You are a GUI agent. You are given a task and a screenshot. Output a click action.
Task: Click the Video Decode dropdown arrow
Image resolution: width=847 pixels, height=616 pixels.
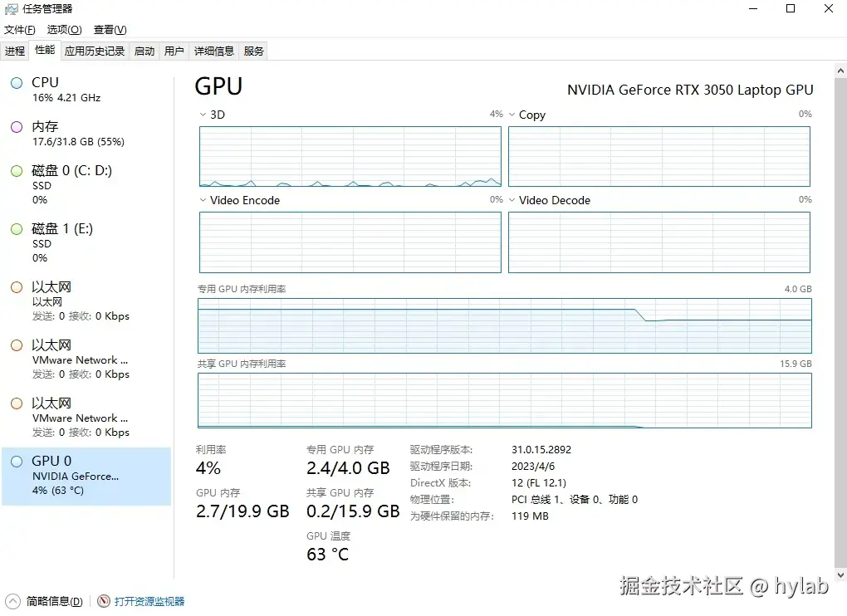[x=512, y=200]
